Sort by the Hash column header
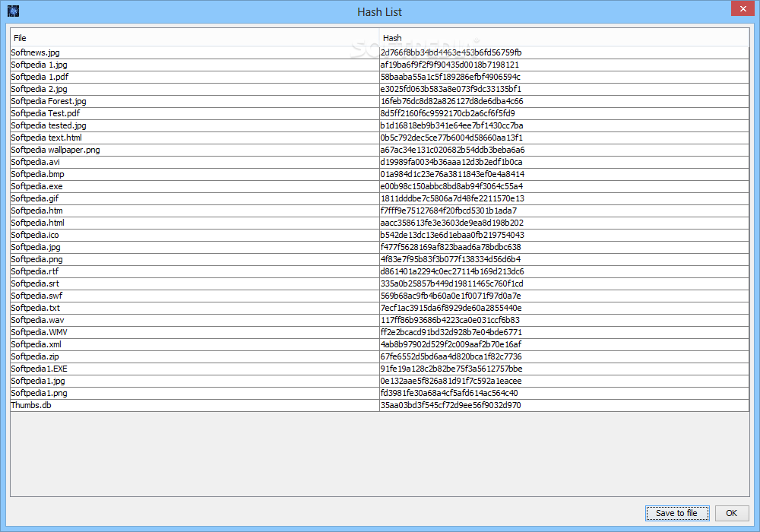The image size is (760, 532). point(564,38)
